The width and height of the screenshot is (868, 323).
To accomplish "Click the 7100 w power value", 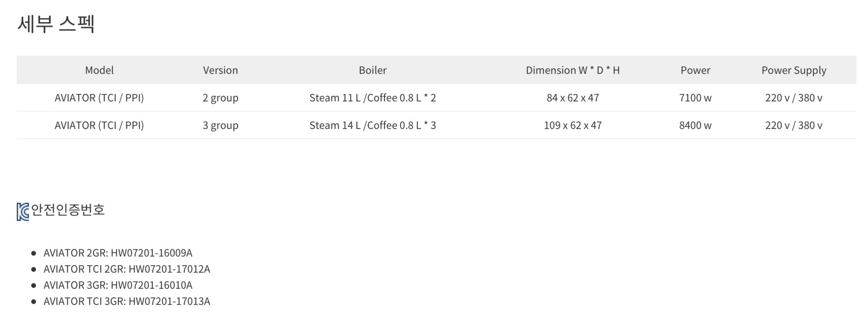I will (x=695, y=98).
